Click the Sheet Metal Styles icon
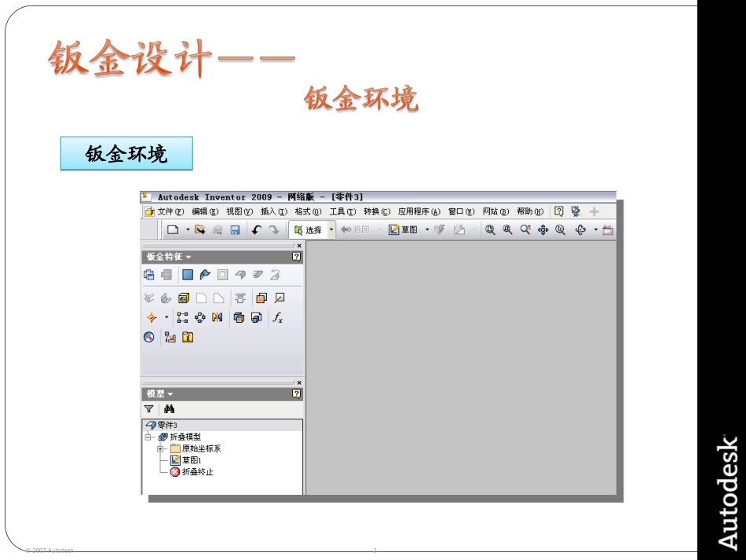This screenshot has width=746, height=560. [x=149, y=275]
